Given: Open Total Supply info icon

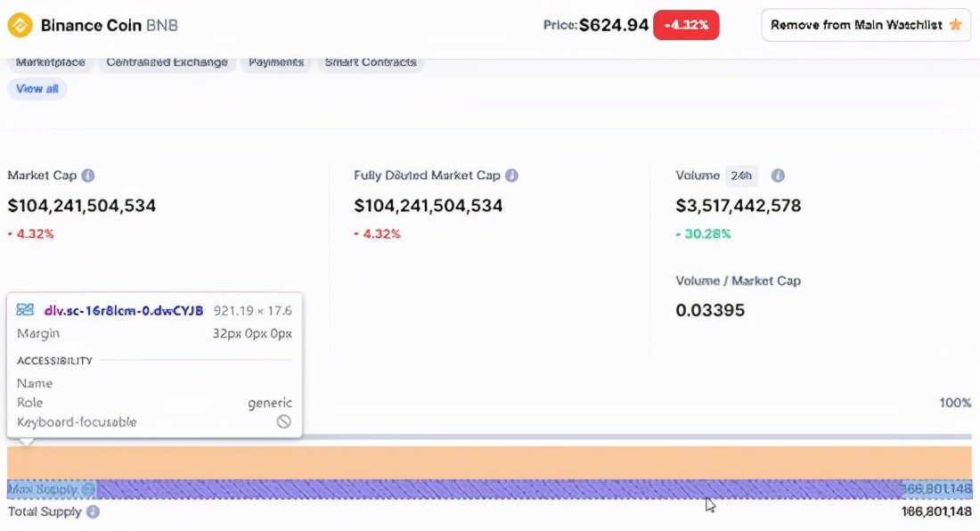Looking at the screenshot, I should point(94,511).
